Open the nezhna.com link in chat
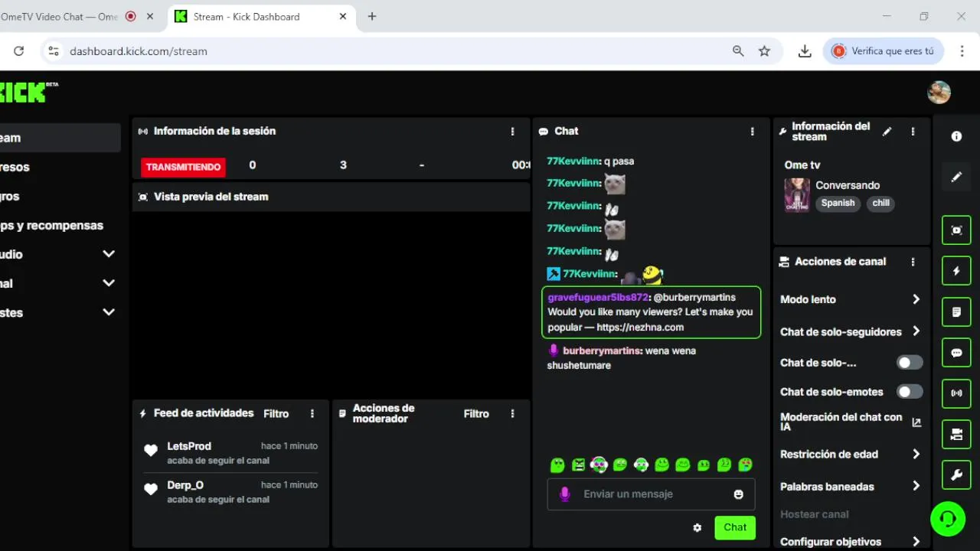This screenshot has height=551, width=980. (640, 327)
